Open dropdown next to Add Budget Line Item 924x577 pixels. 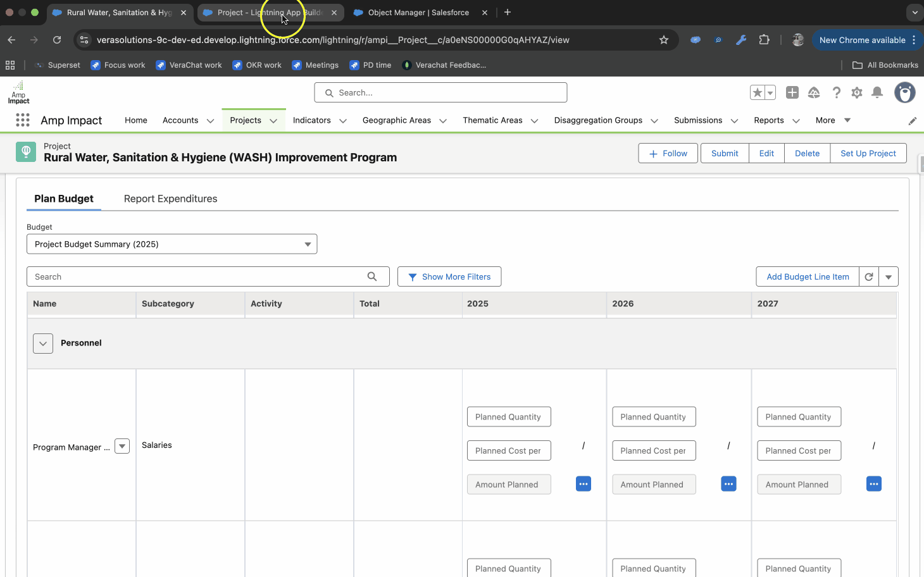click(x=889, y=276)
